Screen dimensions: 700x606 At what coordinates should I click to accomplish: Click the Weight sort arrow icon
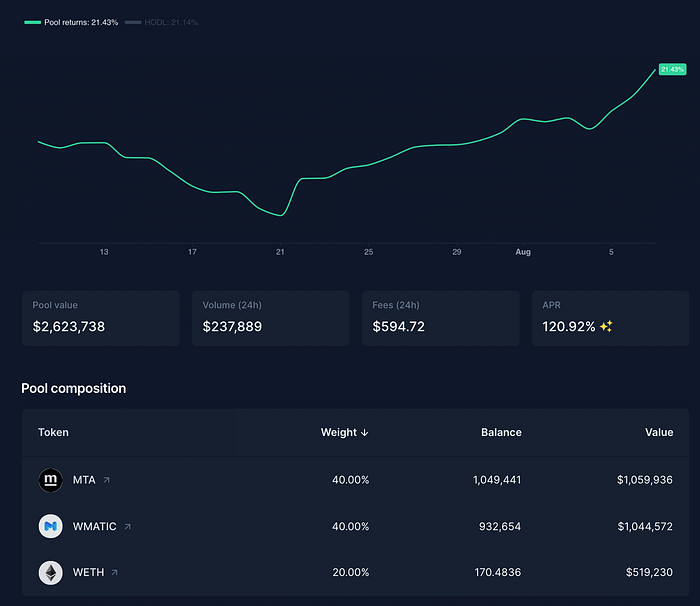[365, 432]
